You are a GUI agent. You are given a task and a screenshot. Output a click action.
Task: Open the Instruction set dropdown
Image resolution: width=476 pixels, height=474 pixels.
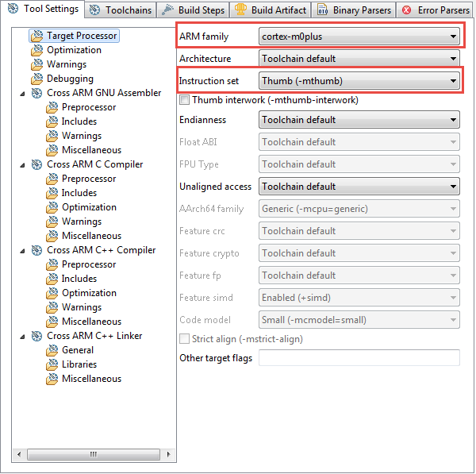point(359,80)
